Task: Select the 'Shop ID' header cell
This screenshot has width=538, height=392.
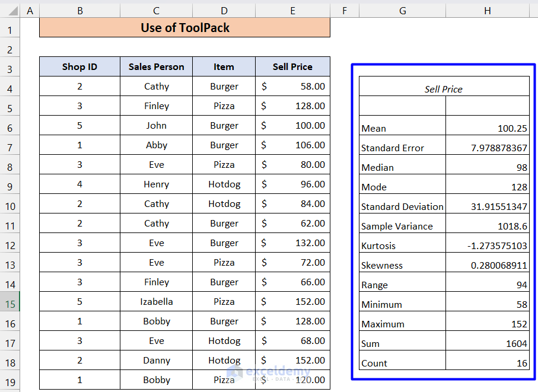Action: (x=79, y=67)
